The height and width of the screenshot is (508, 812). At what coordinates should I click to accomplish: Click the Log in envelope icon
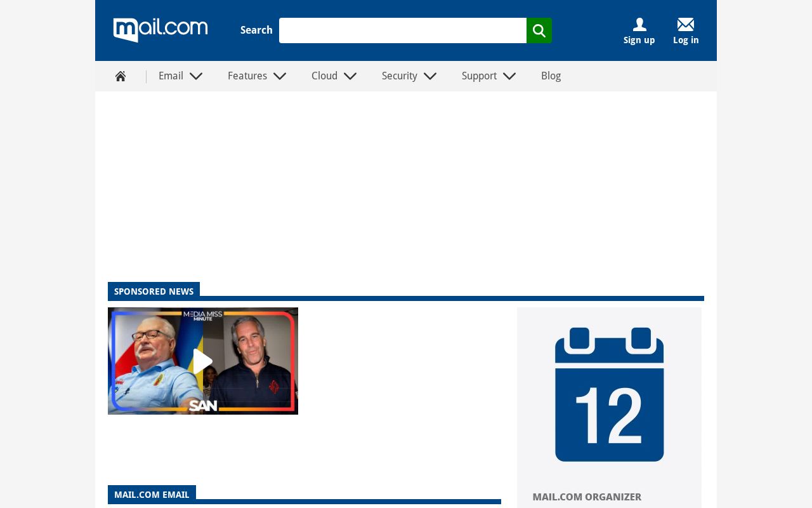(x=686, y=25)
